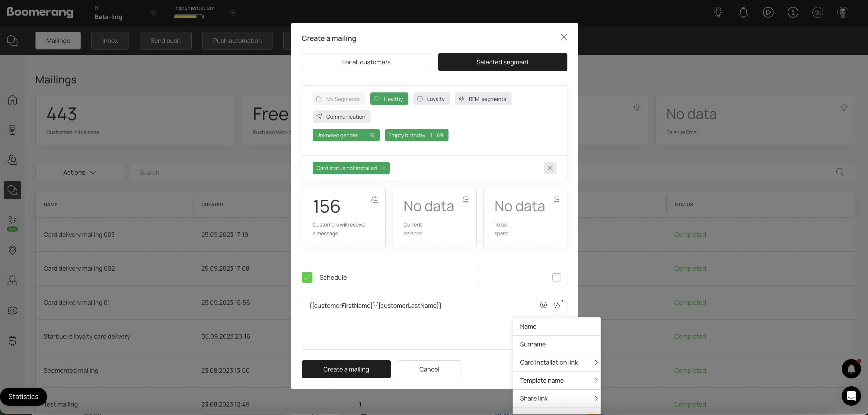Open the Mailings tab
Image resolution: width=868 pixels, height=415 pixels.
click(x=58, y=41)
